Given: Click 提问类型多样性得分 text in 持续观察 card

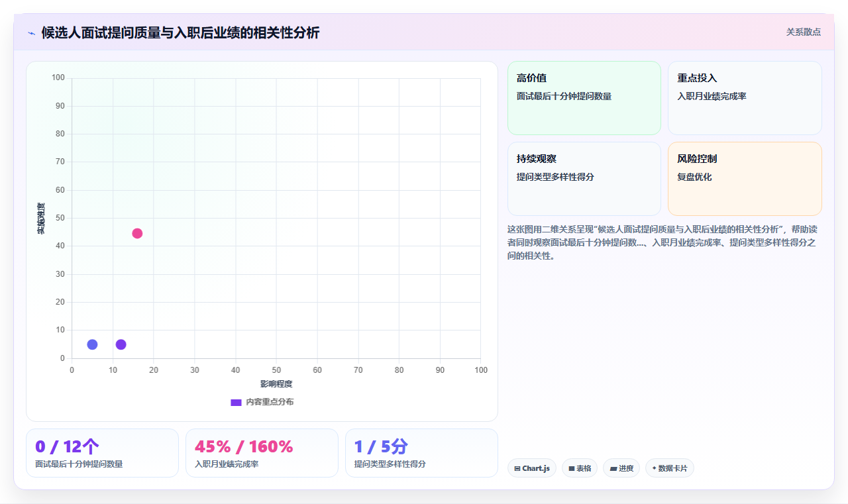Looking at the screenshot, I should 555,177.
